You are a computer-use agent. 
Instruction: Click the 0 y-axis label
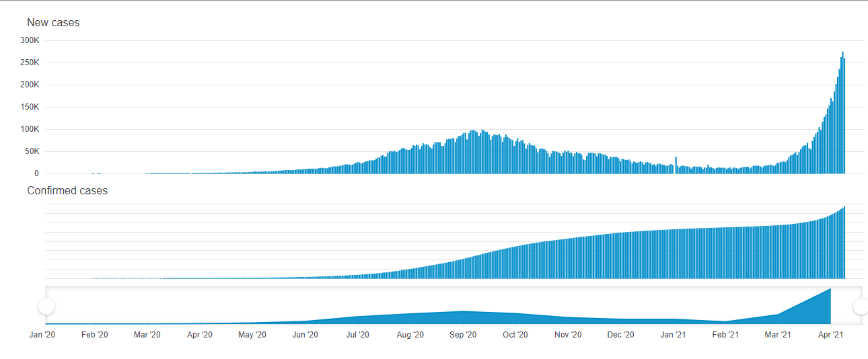click(x=37, y=173)
